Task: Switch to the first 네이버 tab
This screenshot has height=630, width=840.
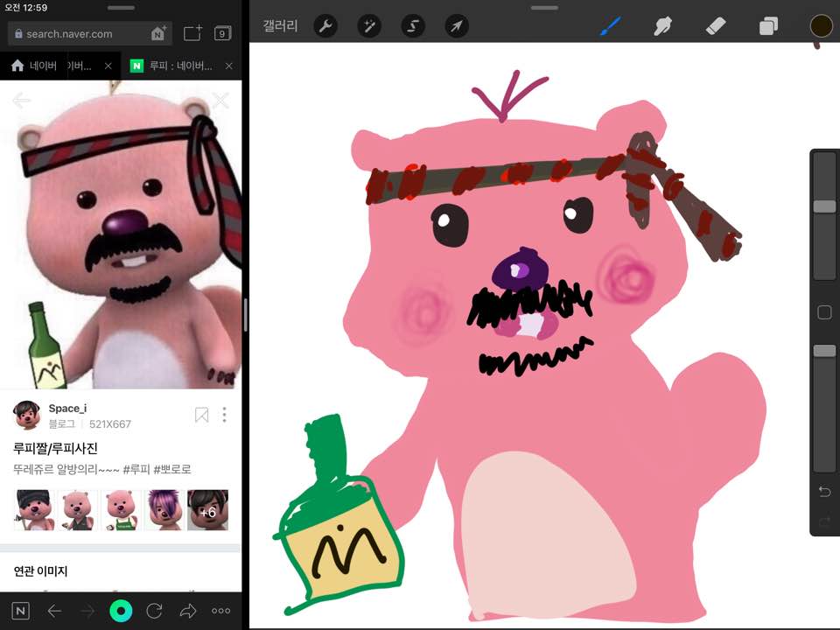Action: [52, 66]
